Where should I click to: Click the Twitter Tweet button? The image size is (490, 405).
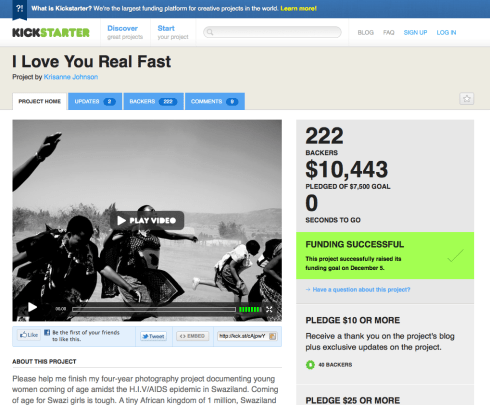tap(153, 336)
